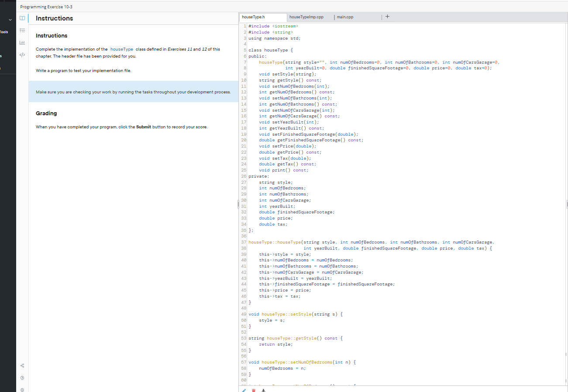Open the Instructions book panel icon
This screenshot has height=392, width=568.
[22, 18]
